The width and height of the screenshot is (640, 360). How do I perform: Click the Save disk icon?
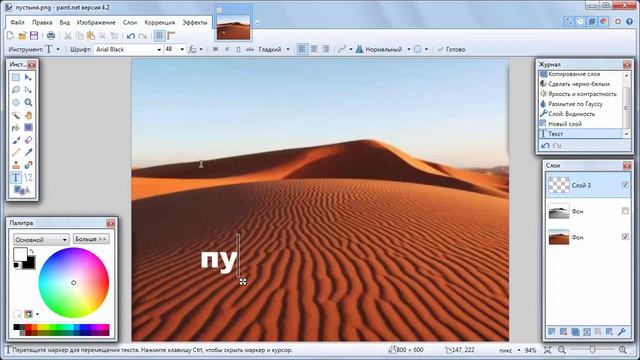coord(34,36)
